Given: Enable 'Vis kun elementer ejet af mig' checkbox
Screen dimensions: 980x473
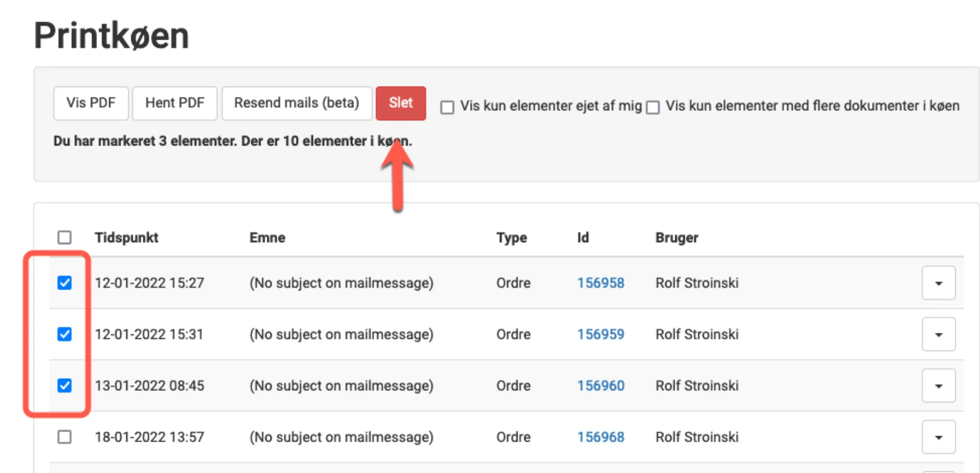Looking at the screenshot, I should (x=448, y=107).
